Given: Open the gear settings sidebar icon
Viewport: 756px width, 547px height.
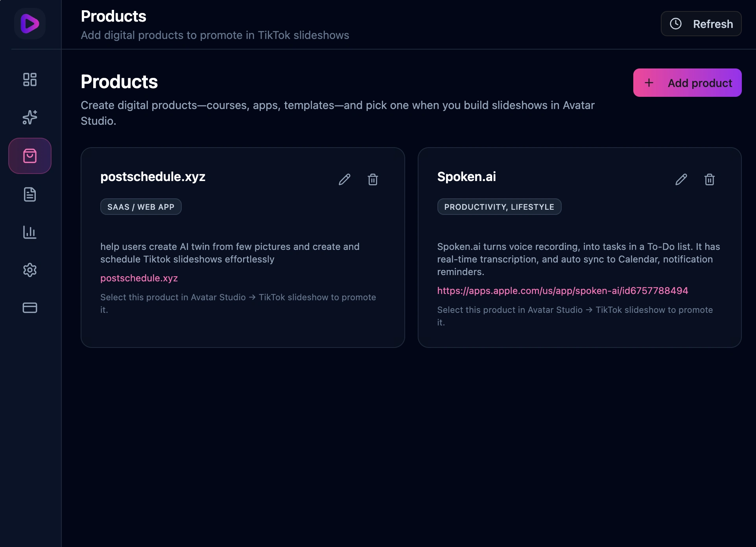Looking at the screenshot, I should (x=30, y=270).
